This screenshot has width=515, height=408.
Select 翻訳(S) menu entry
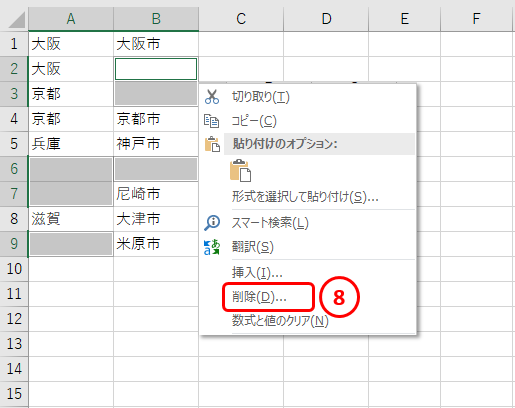[x=253, y=247]
